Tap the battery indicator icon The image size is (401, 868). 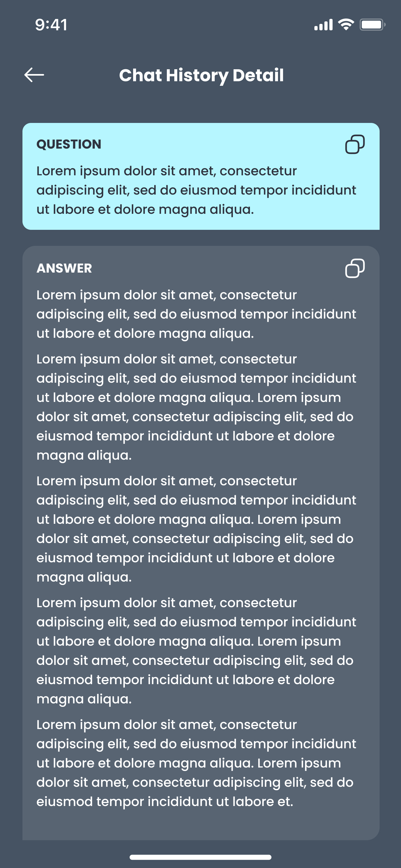point(372,25)
